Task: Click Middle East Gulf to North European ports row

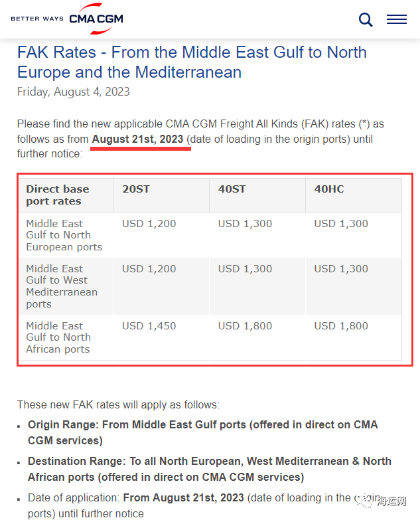Action: [64, 235]
